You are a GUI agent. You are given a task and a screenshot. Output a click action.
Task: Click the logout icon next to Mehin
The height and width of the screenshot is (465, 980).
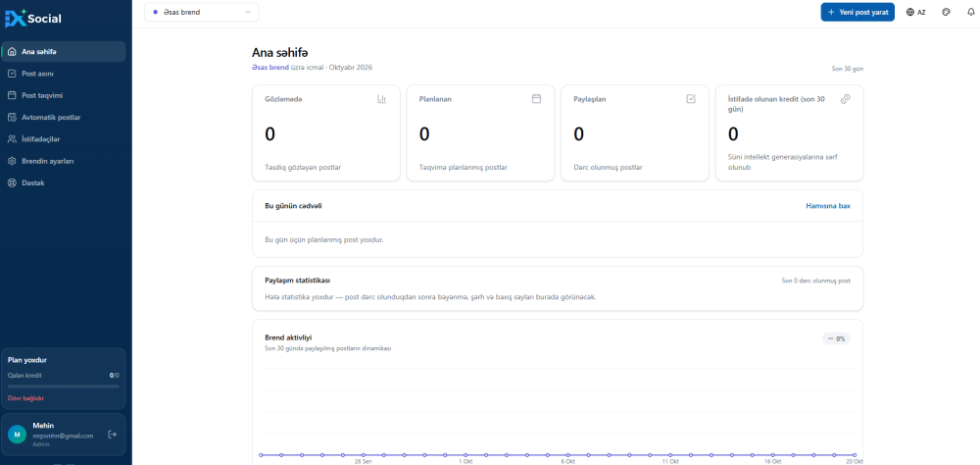[113, 435]
